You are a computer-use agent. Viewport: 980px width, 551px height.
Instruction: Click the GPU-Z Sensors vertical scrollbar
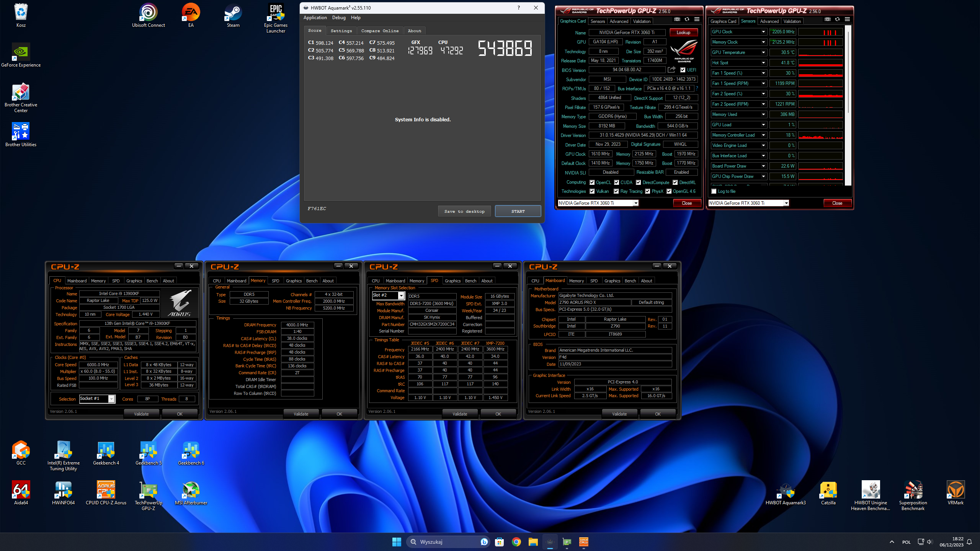(848, 106)
